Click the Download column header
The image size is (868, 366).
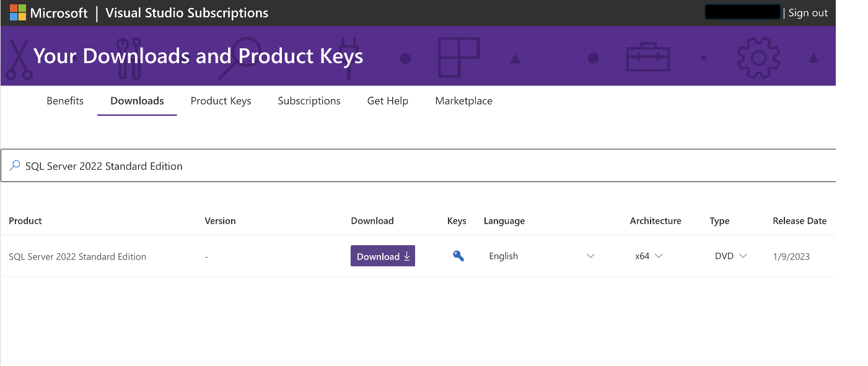click(x=372, y=220)
